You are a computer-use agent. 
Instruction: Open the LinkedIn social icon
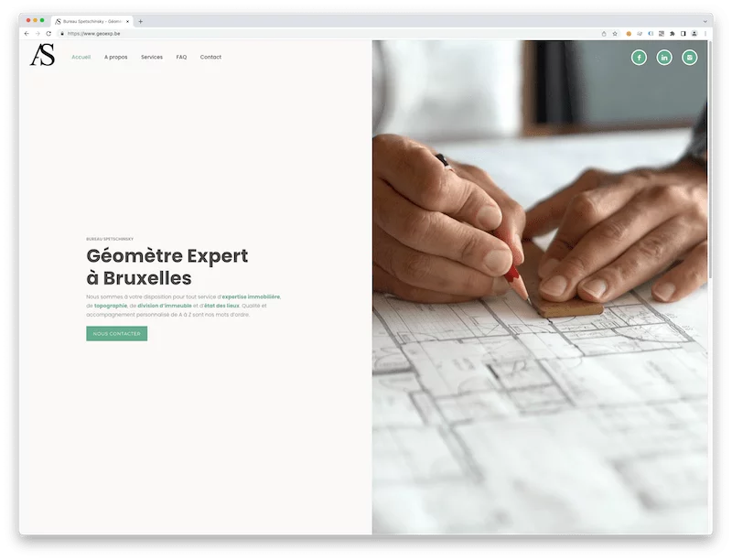click(664, 58)
